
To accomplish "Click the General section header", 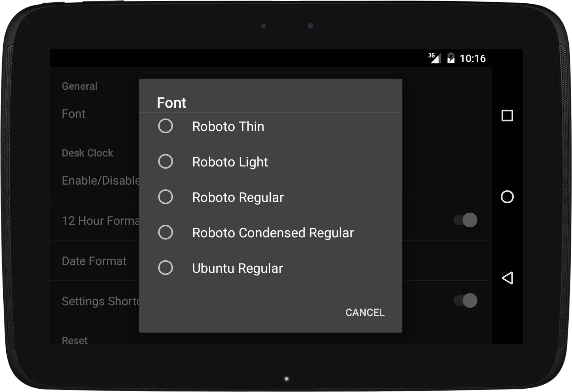I will (79, 86).
